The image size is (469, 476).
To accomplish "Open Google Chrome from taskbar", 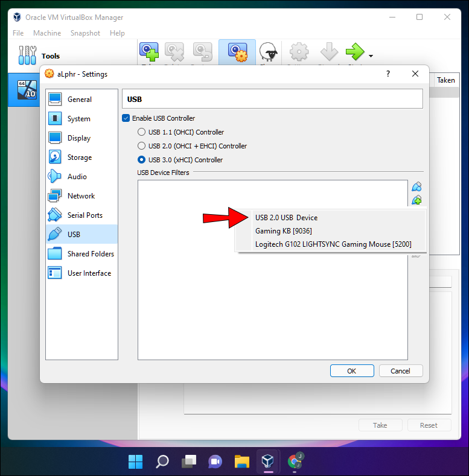I will [x=295, y=462].
